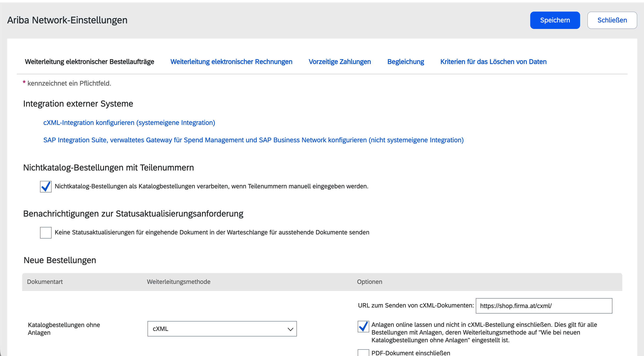This screenshot has height=356, width=644.
Task: Click the Dokumentart column header
Action: pyautogui.click(x=45, y=282)
